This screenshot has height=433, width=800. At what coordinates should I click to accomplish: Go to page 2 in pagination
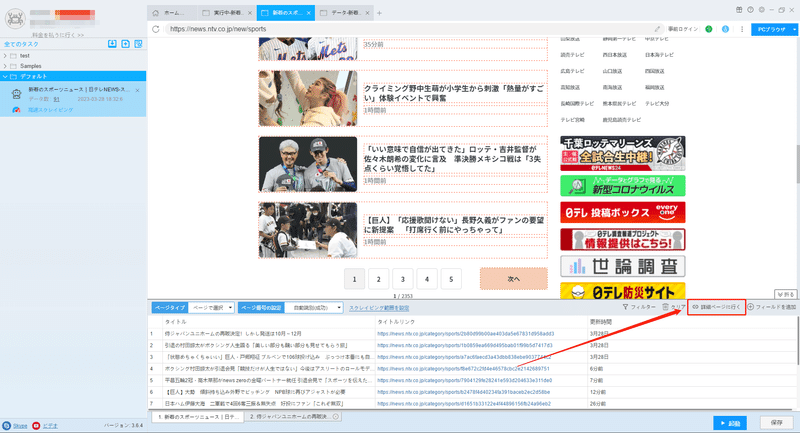click(x=379, y=279)
